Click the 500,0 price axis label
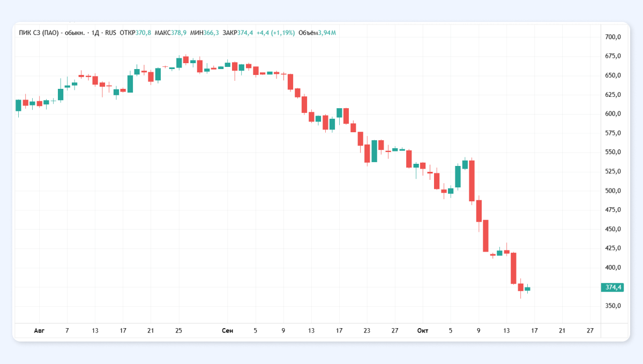The image size is (643, 364). [x=613, y=191]
